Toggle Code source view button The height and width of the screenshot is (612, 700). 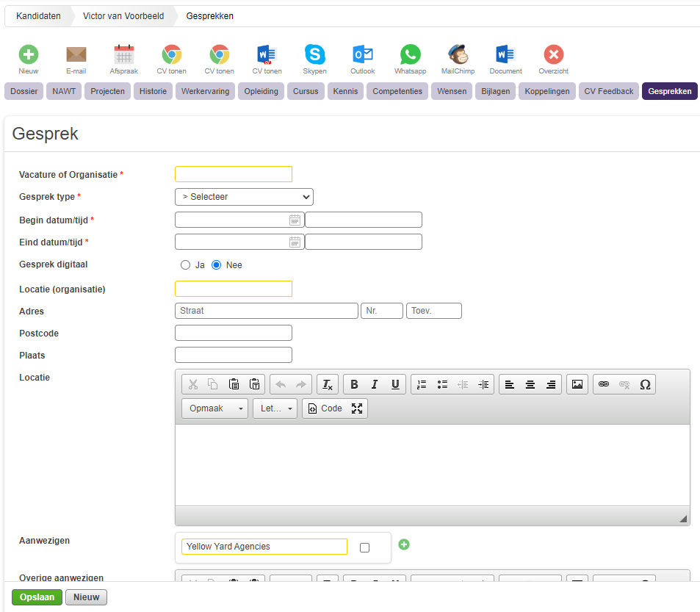325,408
